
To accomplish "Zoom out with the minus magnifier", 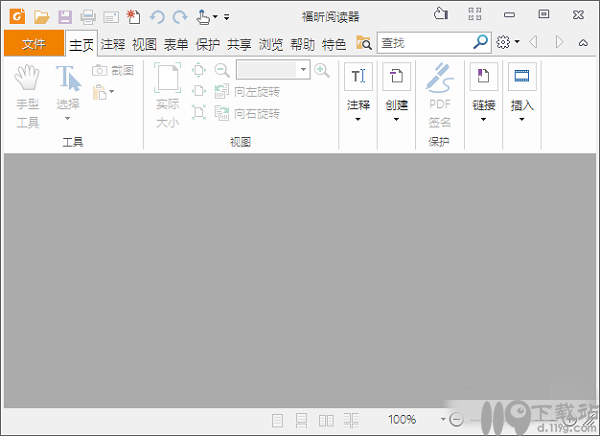I will tap(222, 70).
